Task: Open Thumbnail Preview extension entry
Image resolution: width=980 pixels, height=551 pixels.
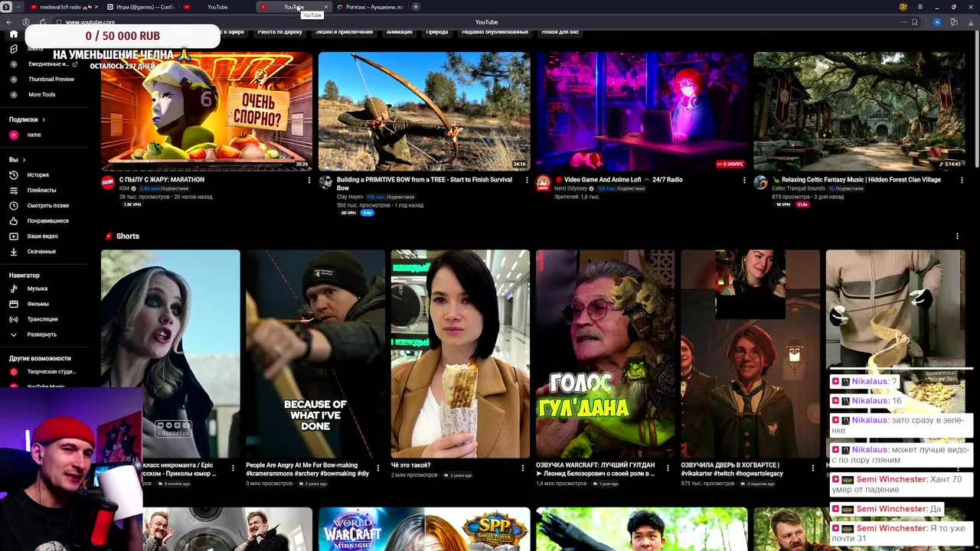Action: 42,80
